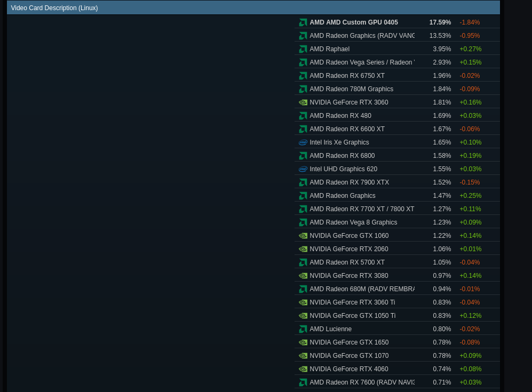Click AMD logo beside Radeon RX 7600 (RADV NAVI3
Image resolution: width=532 pixels, height=392 pixels.
(303, 382)
